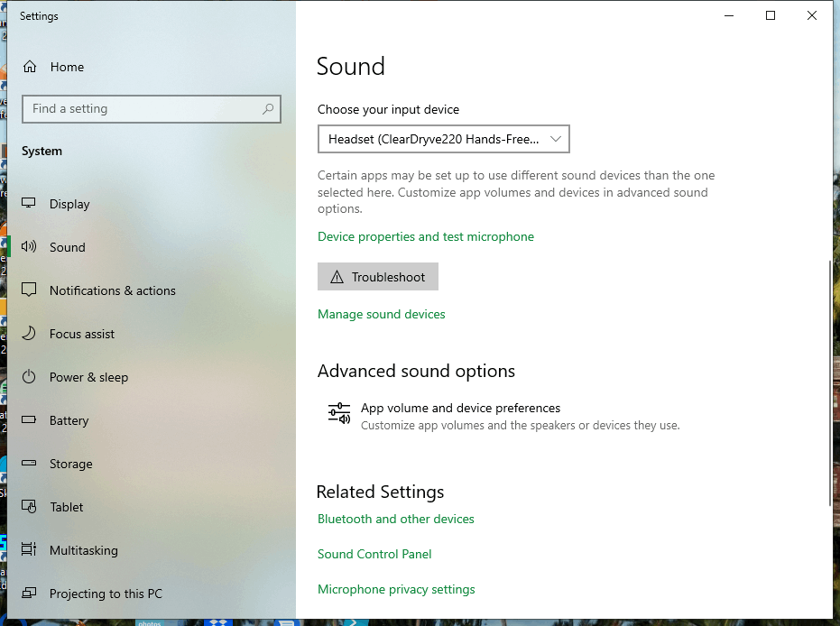Click the Power & sleep icon
Image resolution: width=840 pixels, height=626 pixels.
pyautogui.click(x=29, y=377)
